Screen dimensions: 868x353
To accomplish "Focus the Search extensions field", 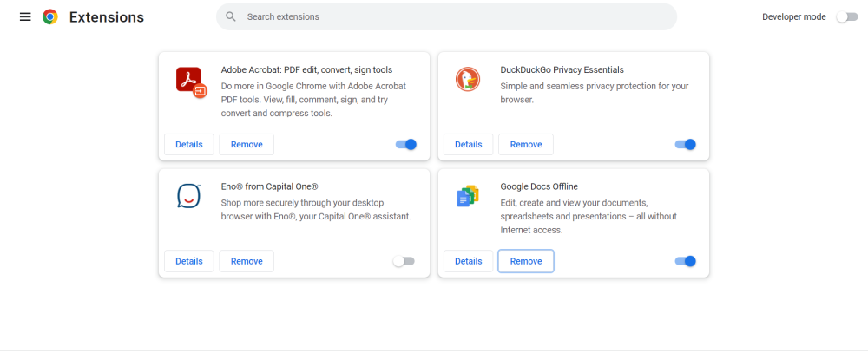I will point(446,17).
